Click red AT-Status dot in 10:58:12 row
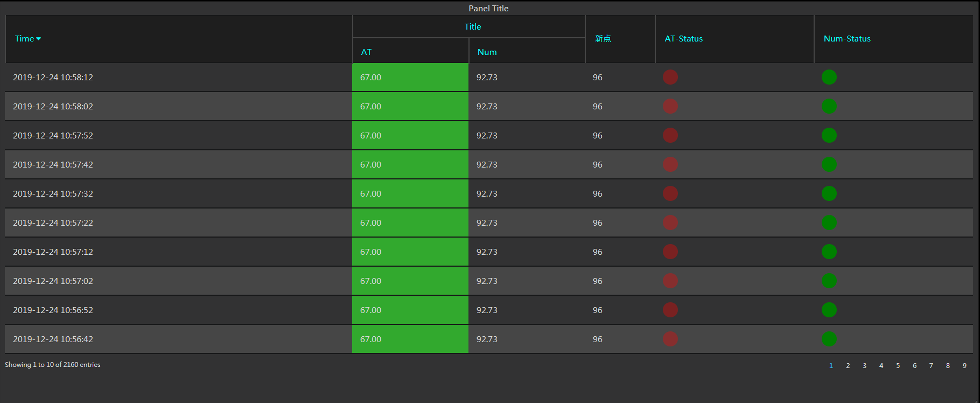The height and width of the screenshot is (403, 980). click(x=670, y=77)
